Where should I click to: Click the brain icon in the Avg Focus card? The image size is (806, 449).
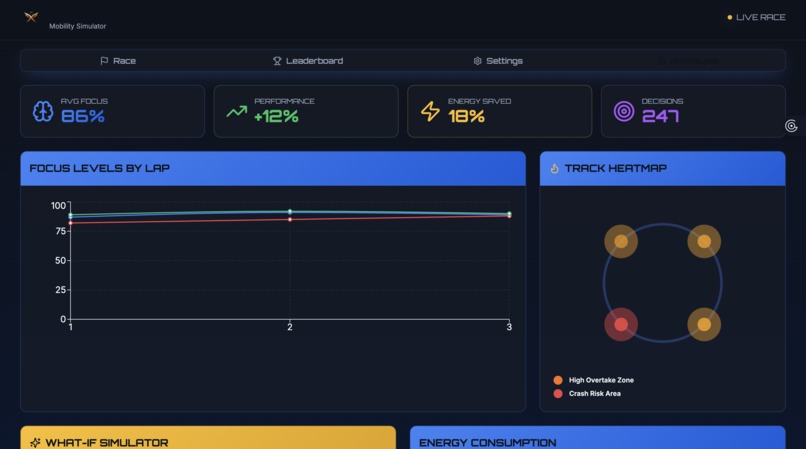43,111
